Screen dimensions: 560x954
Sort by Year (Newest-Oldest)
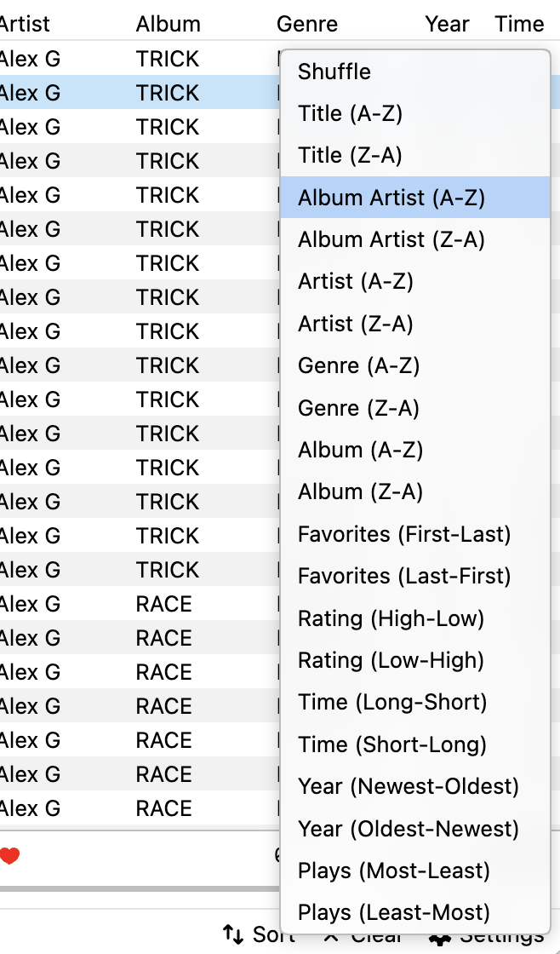pyautogui.click(x=415, y=786)
